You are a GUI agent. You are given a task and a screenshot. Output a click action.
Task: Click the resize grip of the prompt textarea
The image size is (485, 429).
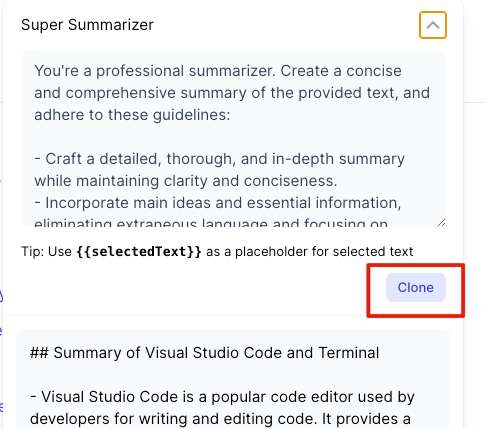click(x=441, y=223)
